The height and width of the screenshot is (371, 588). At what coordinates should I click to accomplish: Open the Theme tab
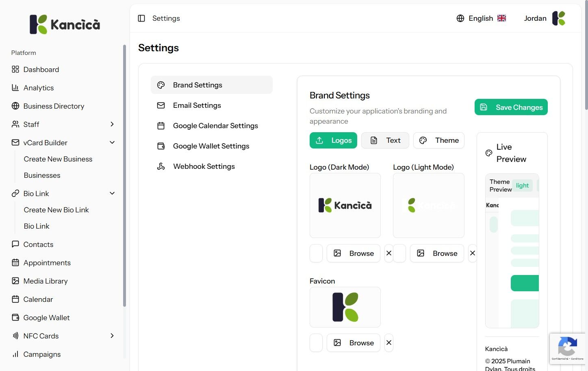438,140
